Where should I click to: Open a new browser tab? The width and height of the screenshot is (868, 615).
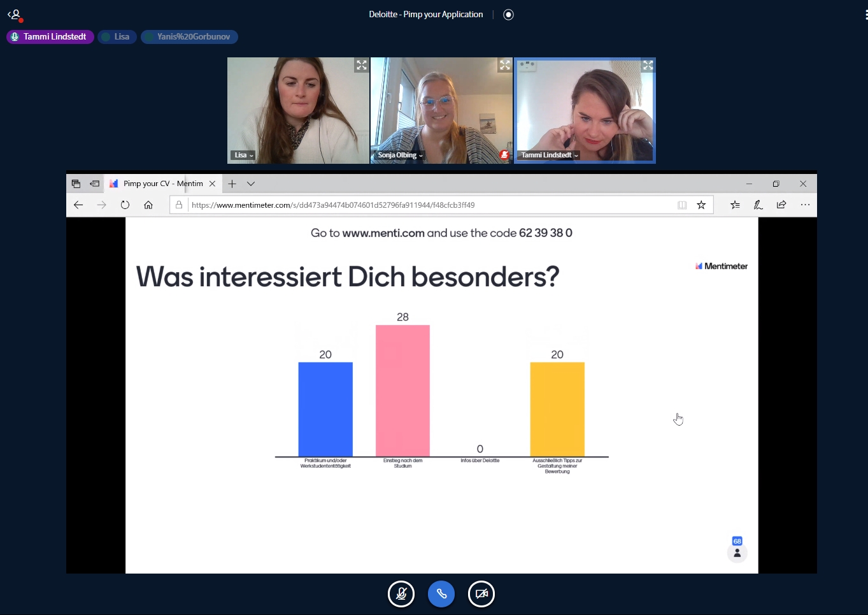pos(232,184)
